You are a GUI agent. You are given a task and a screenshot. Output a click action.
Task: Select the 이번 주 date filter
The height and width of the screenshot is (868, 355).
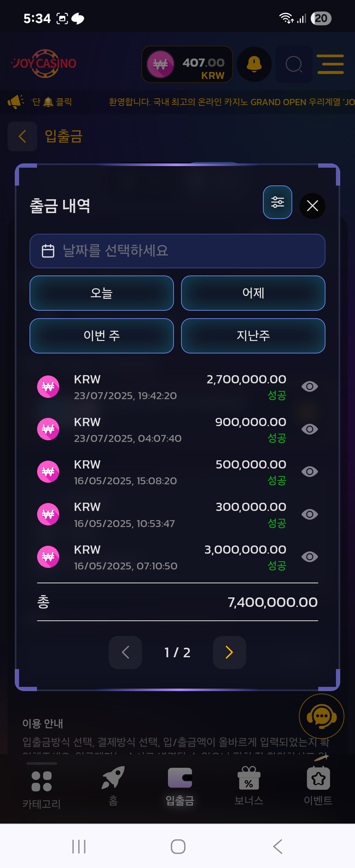pyautogui.click(x=102, y=336)
